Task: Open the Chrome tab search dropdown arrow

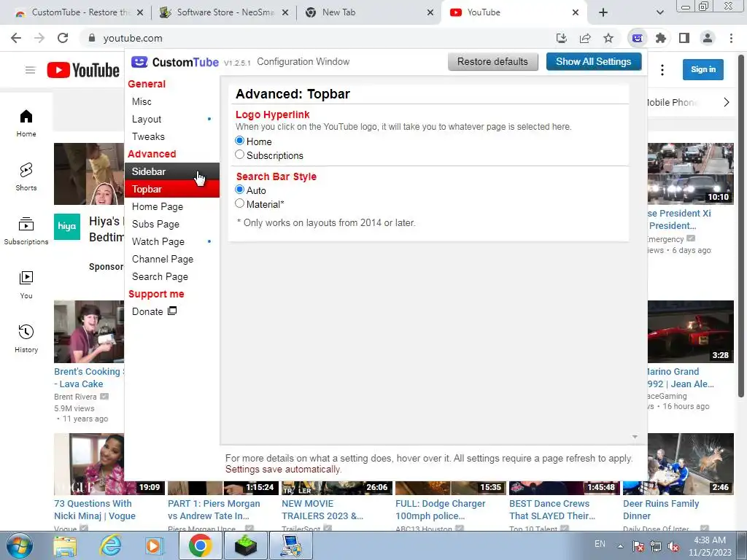Action: (x=659, y=12)
